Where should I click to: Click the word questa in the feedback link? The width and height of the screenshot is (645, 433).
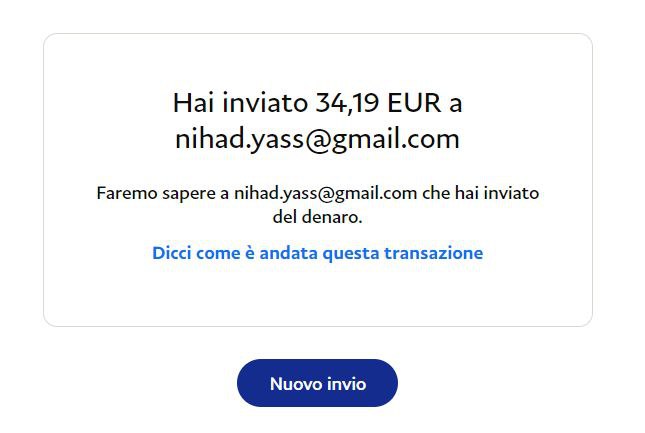pyautogui.click(x=350, y=253)
